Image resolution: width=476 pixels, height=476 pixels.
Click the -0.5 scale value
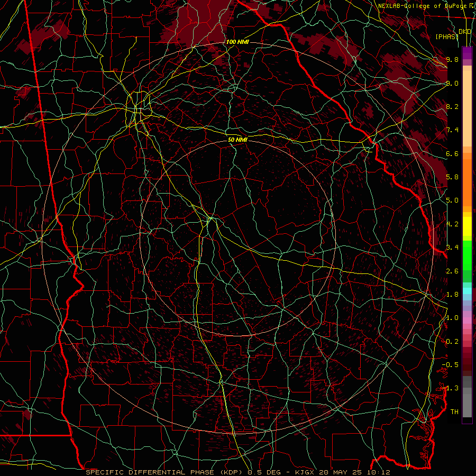point(450,365)
